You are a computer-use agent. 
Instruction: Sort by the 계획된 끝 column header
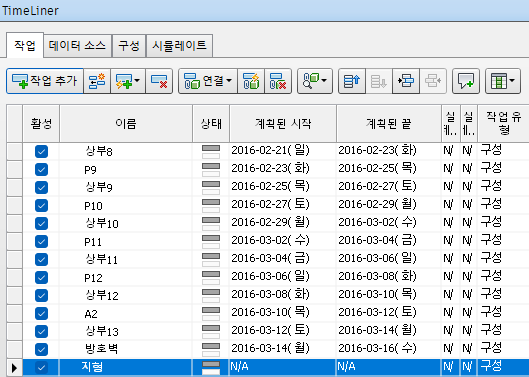(x=389, y=124)
